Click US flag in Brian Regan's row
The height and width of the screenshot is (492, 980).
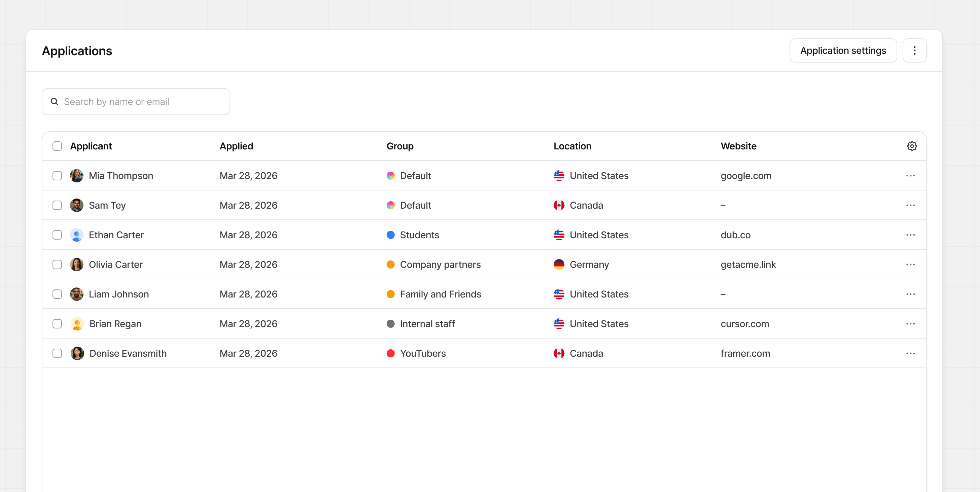[x=559, y=324]
